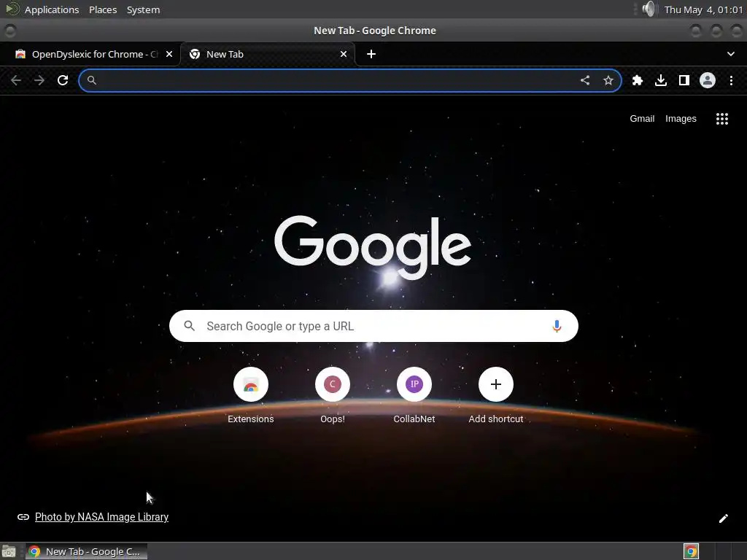Click the date and time clock
Image resolution: width=747 pixels, height=560 pixels.
point(703,9)
